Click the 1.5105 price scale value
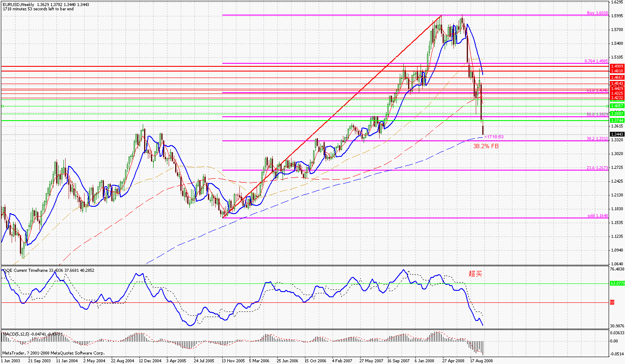 (x=617, y=57)
